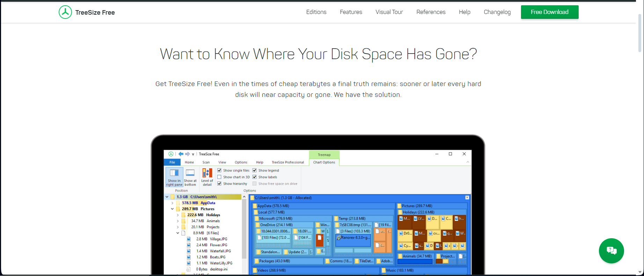Click the TreeSize app icon in the title bar
The height and width of the screenshot is (276, 644).
pyautogui.click(x=171, y=154)
